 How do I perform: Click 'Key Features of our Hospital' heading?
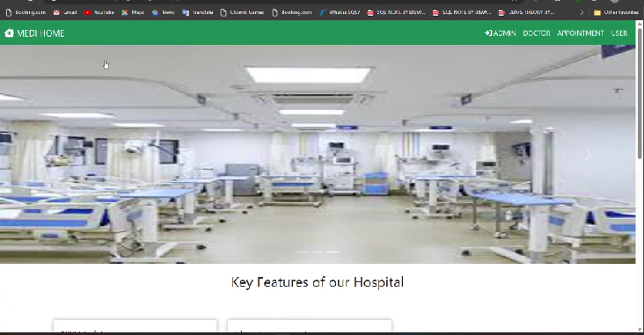[318, 282]
